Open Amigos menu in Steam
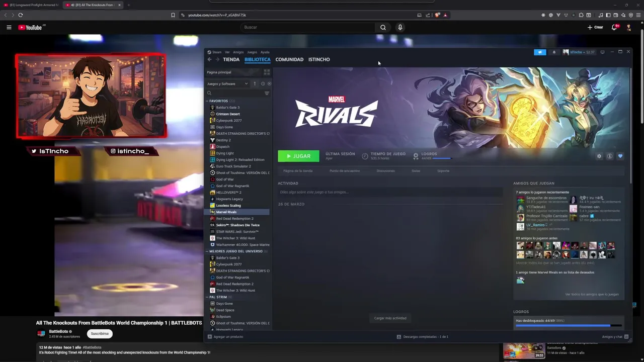 (x=238, y=52)
